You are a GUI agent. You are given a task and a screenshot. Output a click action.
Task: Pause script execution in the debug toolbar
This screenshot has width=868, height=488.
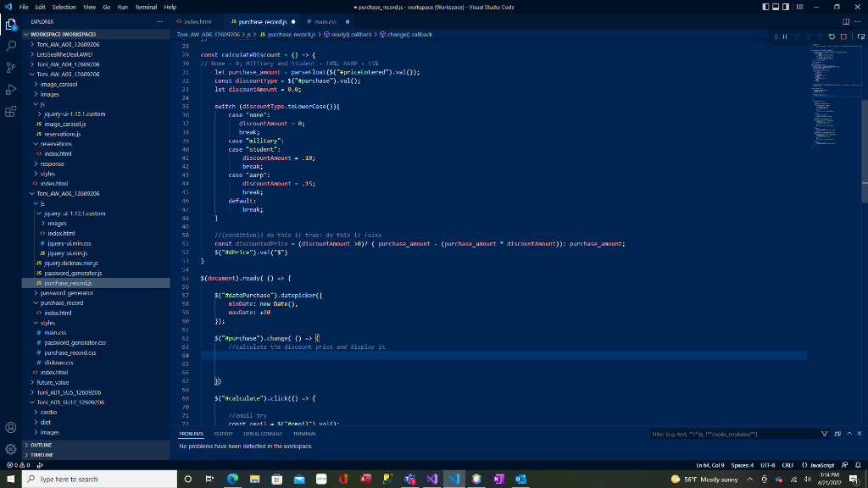coord(785,36)
